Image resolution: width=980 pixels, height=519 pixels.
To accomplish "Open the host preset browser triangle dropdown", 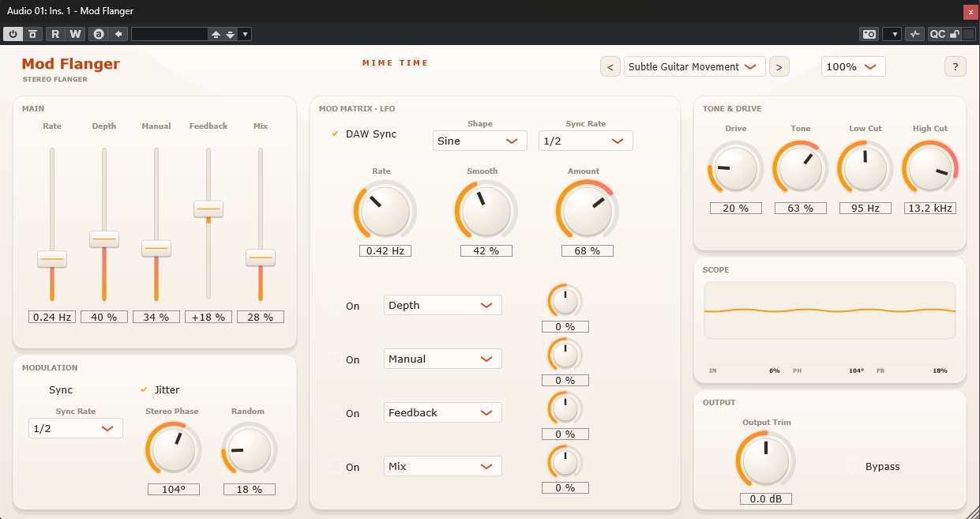I will (245, 34).
